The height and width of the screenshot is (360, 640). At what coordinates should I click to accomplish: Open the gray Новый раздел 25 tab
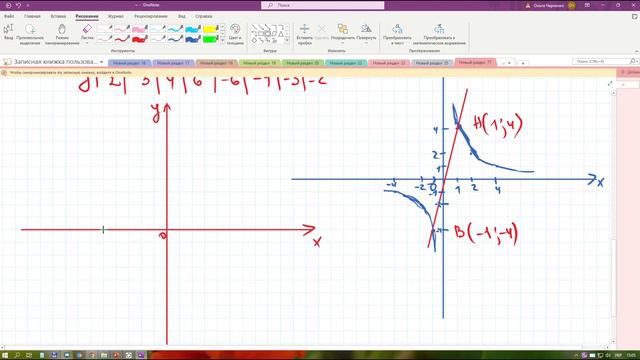pyautogui.click(x=432, y=63)
